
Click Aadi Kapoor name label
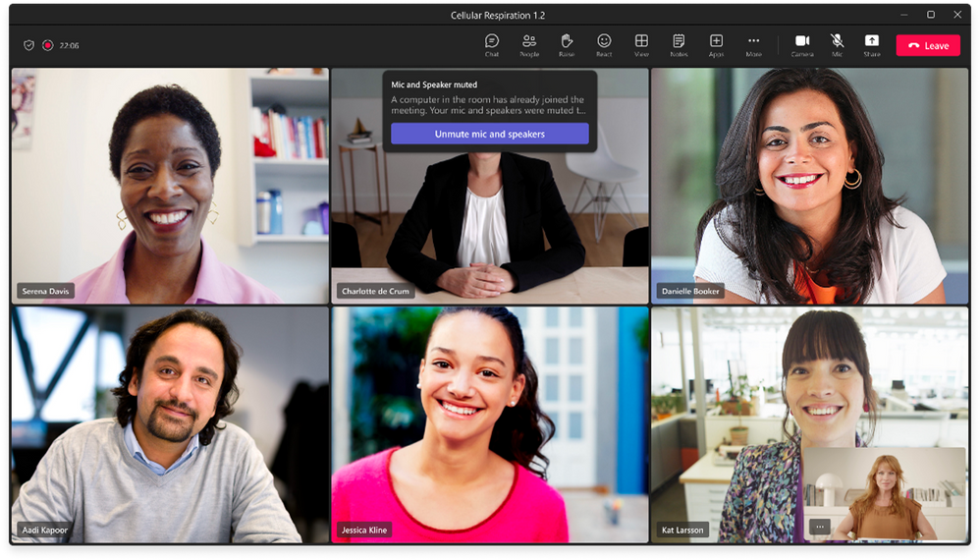click(x=45, y=530)
